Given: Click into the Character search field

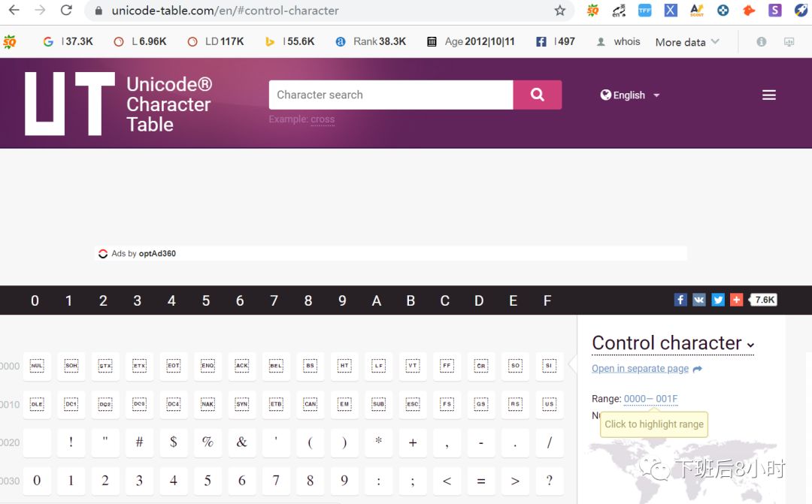Looking at the screenshot, I should [x=391, y=95].
